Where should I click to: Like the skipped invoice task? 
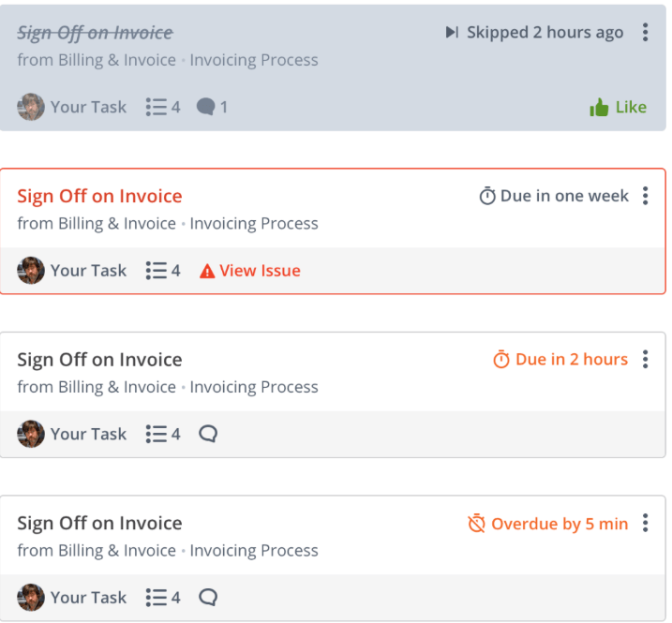coord(618,107)
